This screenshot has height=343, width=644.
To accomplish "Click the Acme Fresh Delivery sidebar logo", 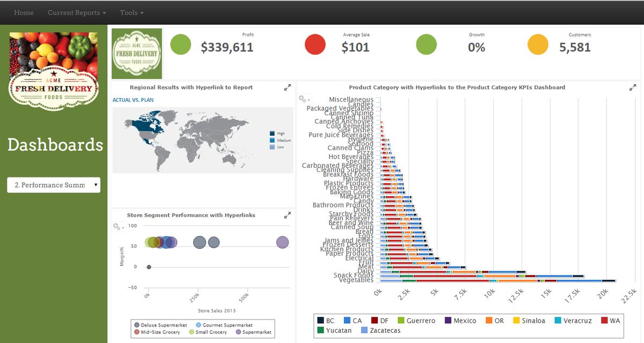I will [x=54, y=71].
